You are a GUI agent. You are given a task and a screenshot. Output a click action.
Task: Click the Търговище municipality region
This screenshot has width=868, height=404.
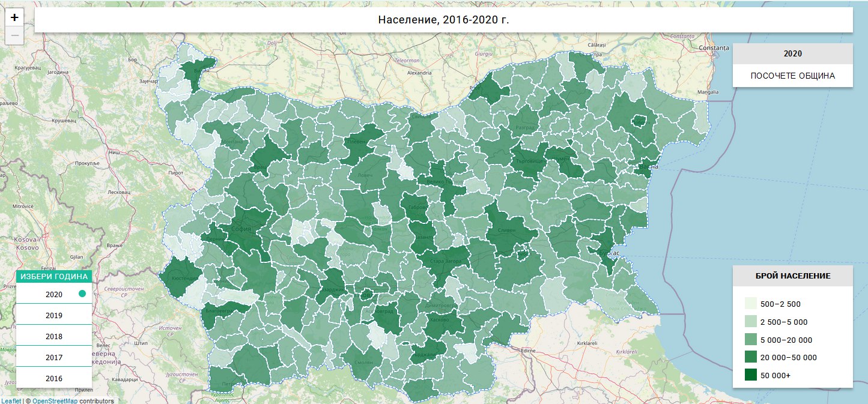tap(529, 163)
